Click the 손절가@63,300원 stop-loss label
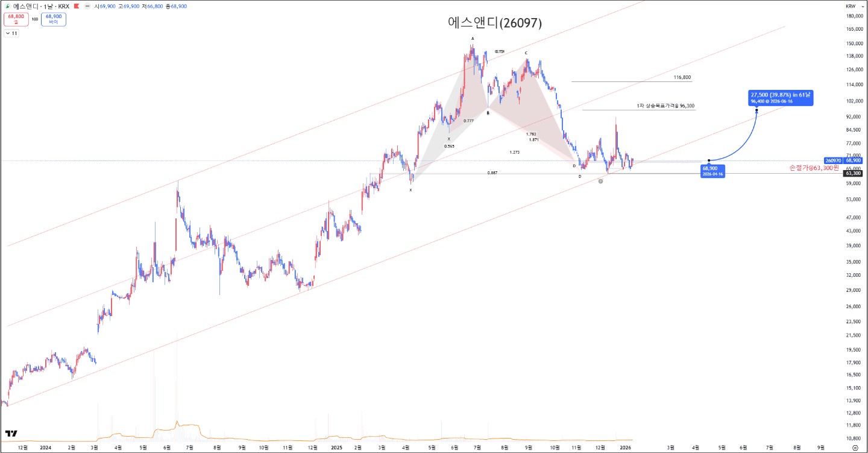 pyautogui.click(x=814, y=168)
